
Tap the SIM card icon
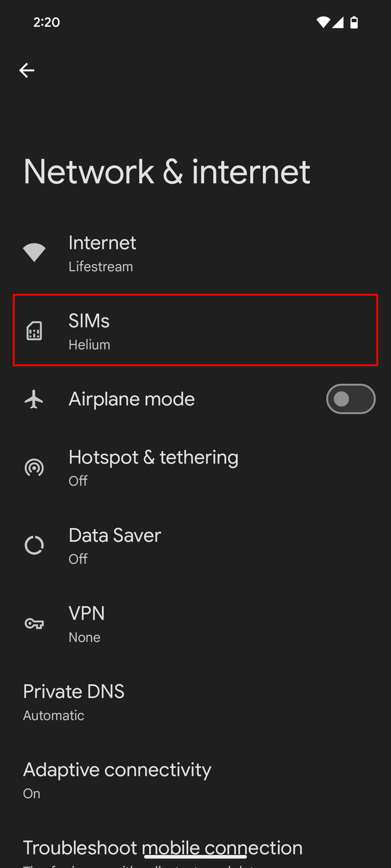[34, 331]
